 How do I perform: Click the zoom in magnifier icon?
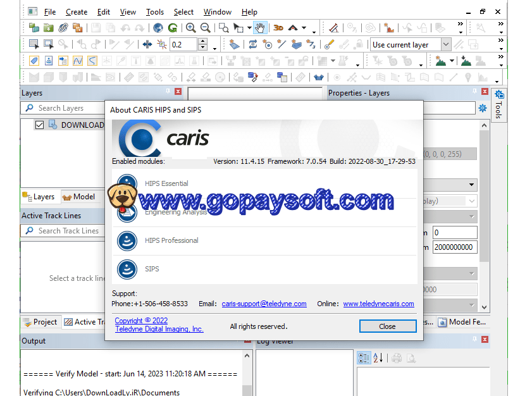coord(190,28)
